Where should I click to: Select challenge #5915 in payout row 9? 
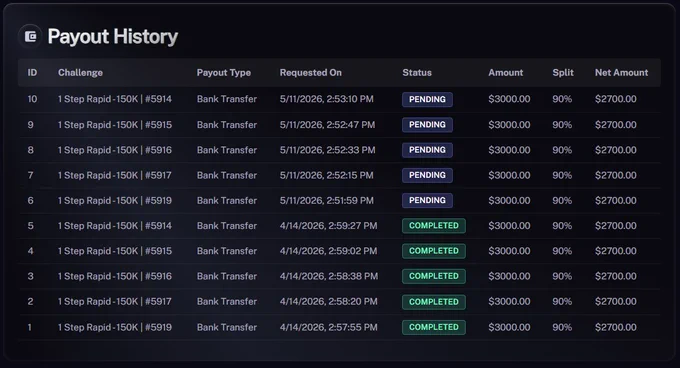point(115,125)
